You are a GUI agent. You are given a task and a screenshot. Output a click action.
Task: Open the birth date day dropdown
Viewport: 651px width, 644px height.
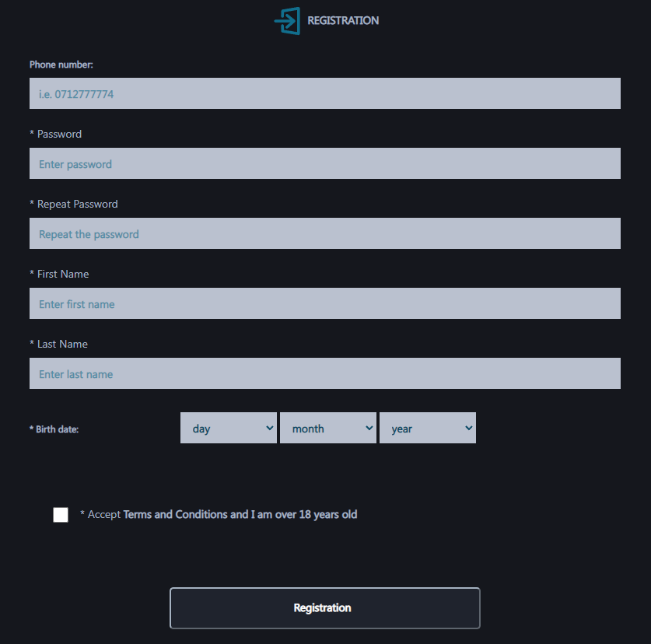[x=229, y=428]
